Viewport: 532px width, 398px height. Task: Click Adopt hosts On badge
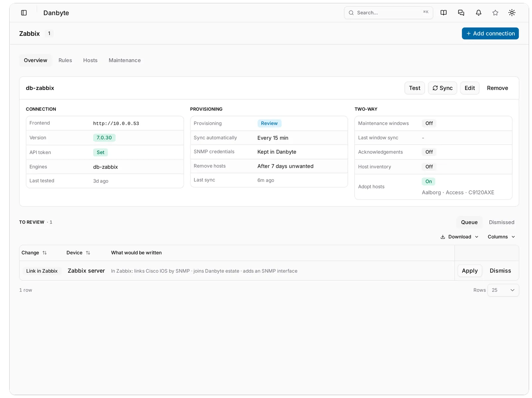click(x=429, y=181)
